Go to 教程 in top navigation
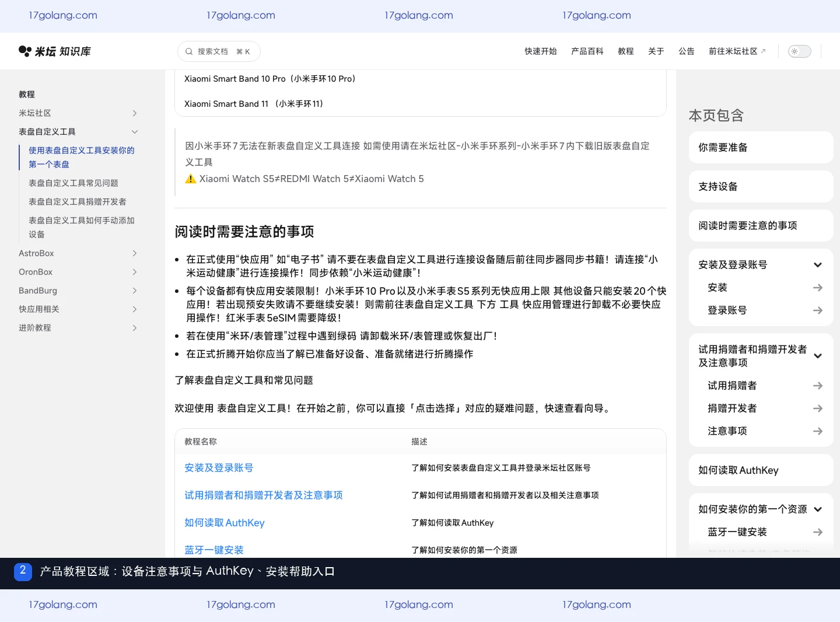The height and width of the screenshot is (622, 840). click(x=626, y=51)
